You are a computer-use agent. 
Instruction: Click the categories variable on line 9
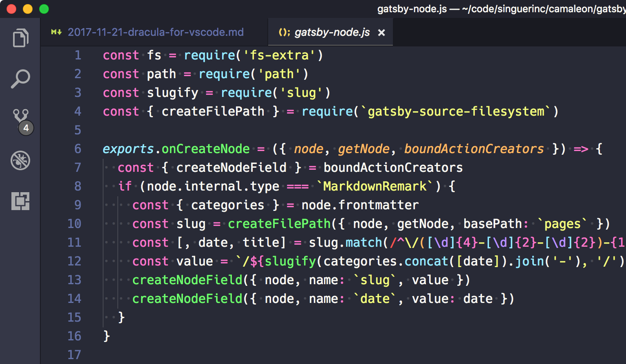coord(227,205)
